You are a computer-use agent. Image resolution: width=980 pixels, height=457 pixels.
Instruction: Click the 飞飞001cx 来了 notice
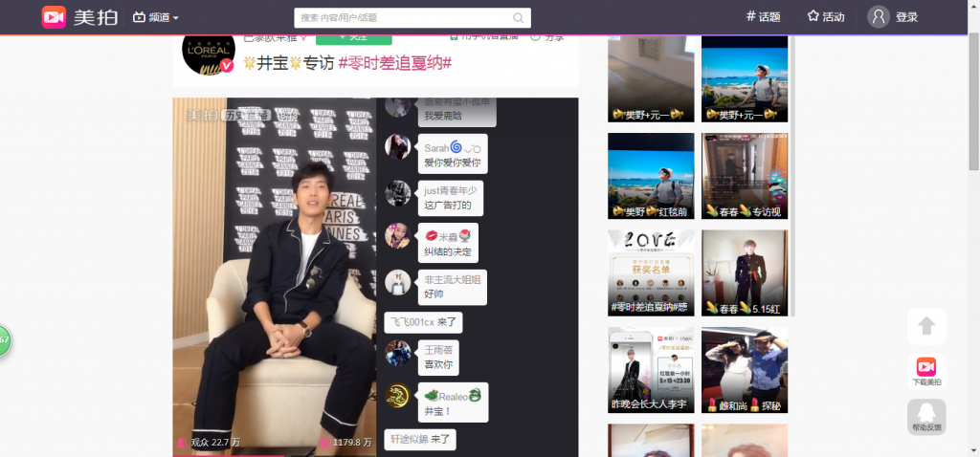[x=423, y=323]
